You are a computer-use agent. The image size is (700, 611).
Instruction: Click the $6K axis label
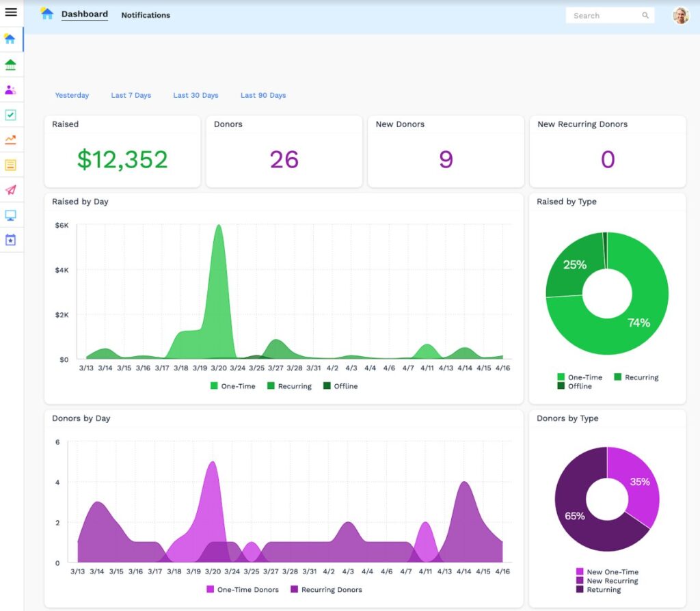62,225
